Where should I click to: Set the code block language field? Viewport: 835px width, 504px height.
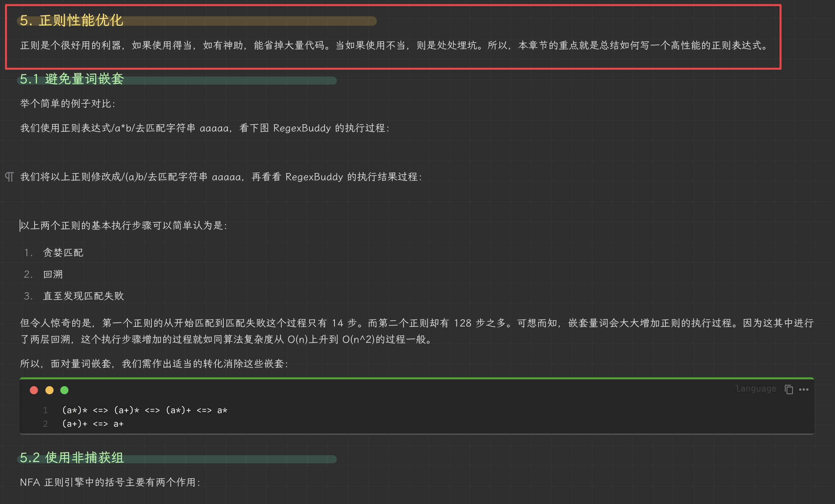[x=756, y=389]
